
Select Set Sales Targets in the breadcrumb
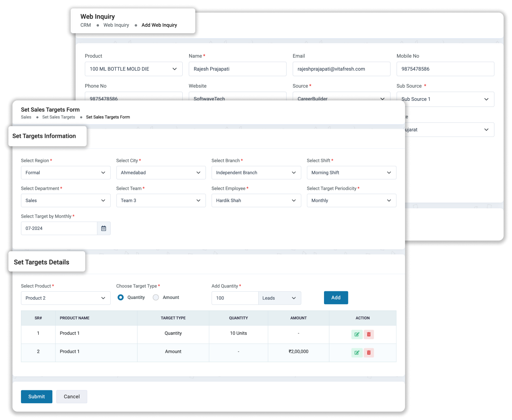click(58, 117)
